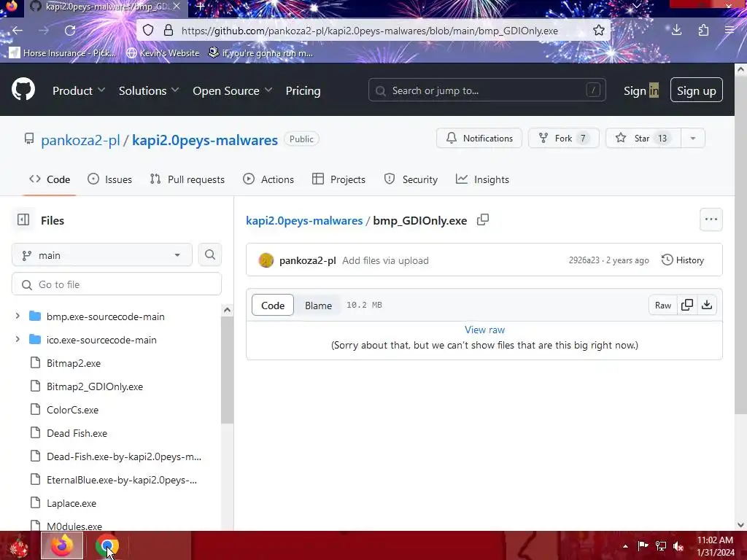747x560 pixels.
Task: Bookmark page with the star icon
Action: 598,31
